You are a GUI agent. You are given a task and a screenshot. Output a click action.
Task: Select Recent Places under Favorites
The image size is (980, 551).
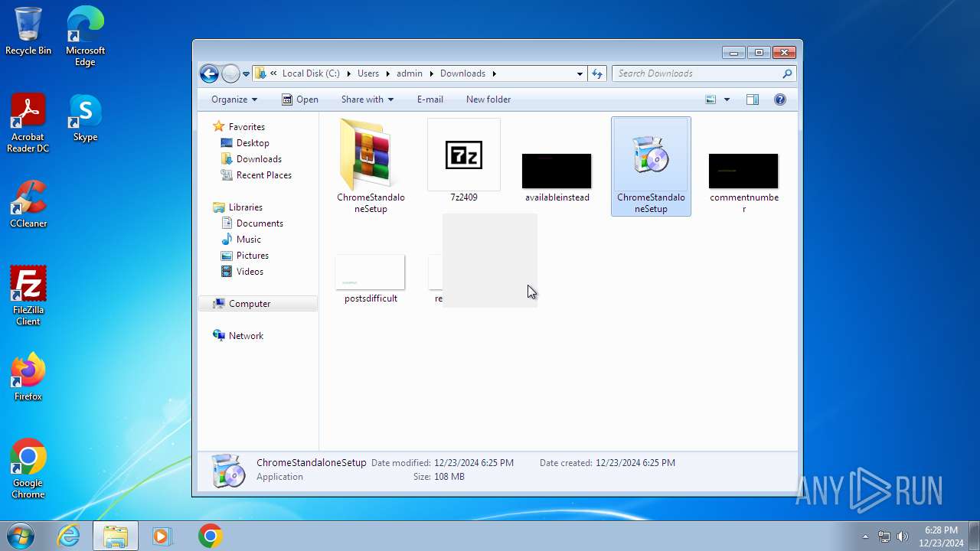(x=263, y=175)
